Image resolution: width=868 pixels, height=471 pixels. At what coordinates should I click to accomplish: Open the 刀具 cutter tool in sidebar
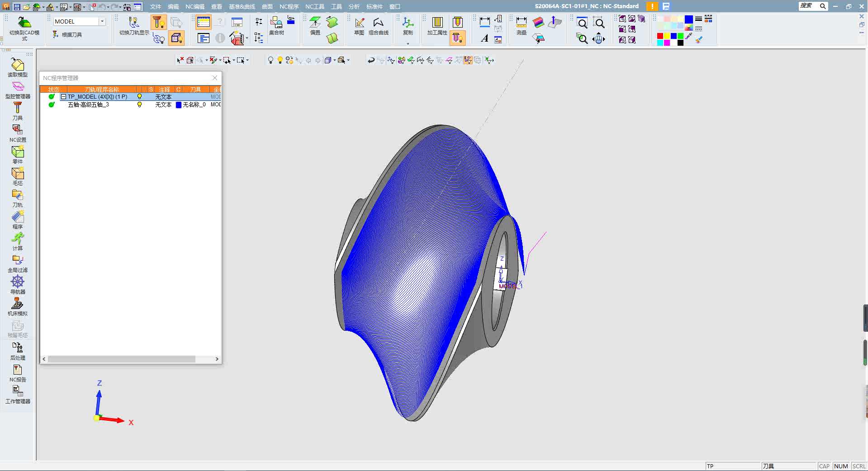18,111
